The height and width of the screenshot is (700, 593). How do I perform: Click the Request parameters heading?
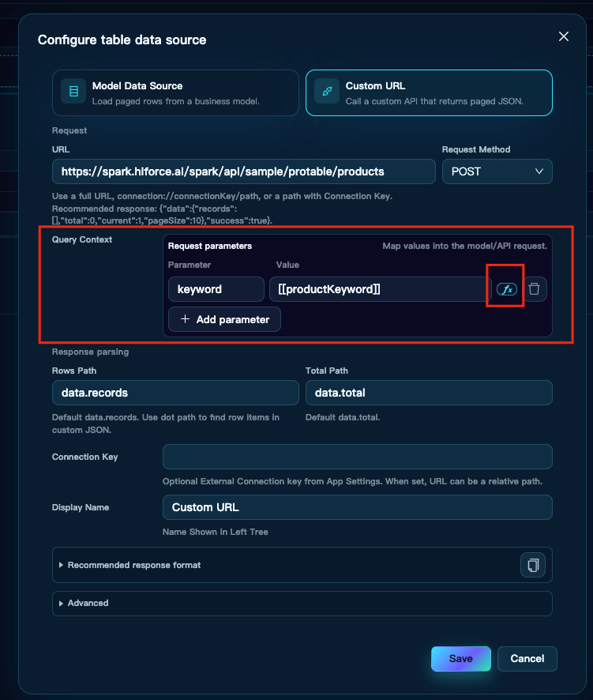click(210, 246)
